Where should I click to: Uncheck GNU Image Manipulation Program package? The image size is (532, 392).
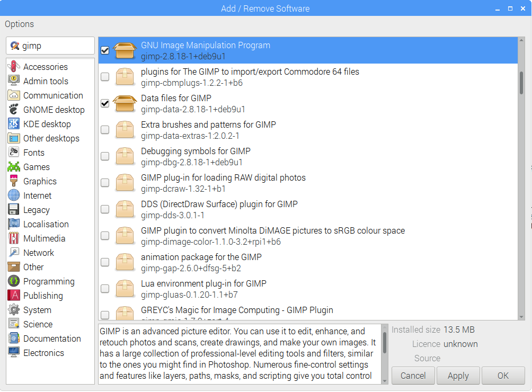point(105,50)
